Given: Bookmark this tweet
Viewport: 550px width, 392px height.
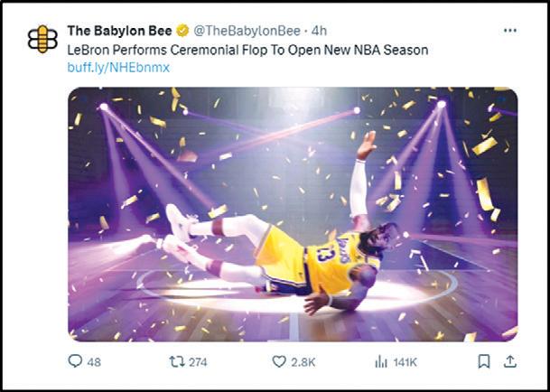Looking at the screenshot, I should [x=484, y=361].
